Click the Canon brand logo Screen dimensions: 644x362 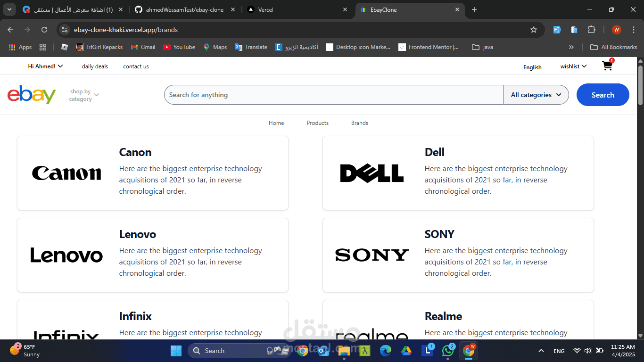pyautogui.click(x=66, y=173)
